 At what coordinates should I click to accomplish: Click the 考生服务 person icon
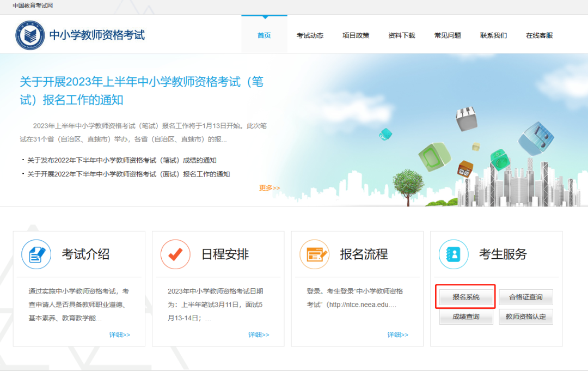point(454,254)
